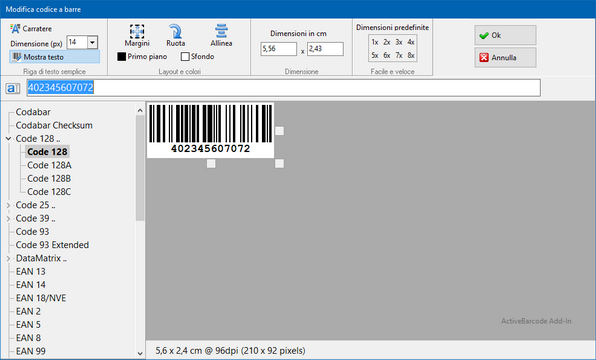Select Code 128B barcode type

[x=49, y=179]
